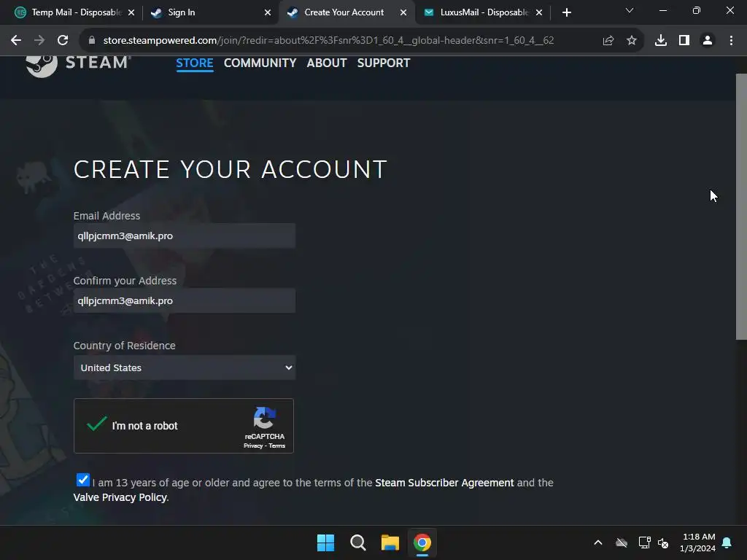This screenshot has width=747, height=560.
Task: Share this page via share icon
Action: pos(608,41)
